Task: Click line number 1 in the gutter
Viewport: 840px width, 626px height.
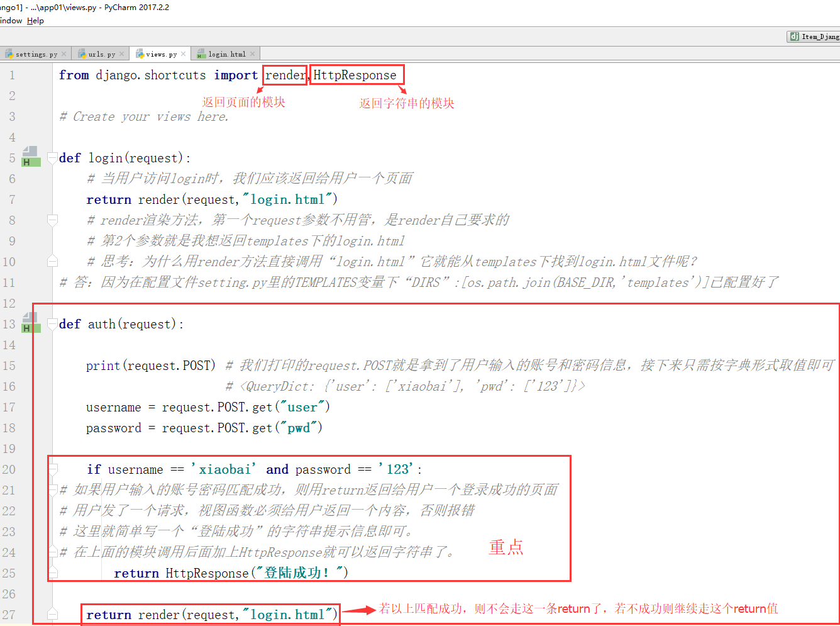Action: [12, 75]
